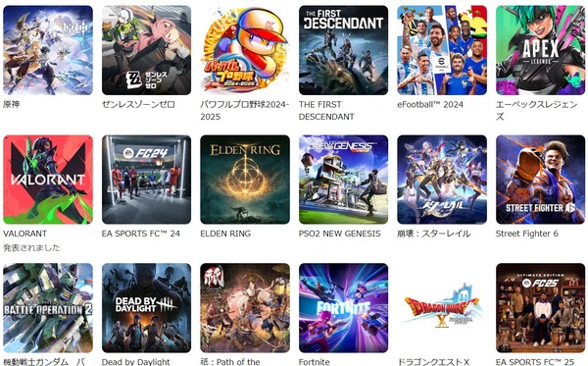Image resolution: width=588 pixels, height=366 pixels.
Task: Click The First Descendant cover art
Action: click(344, 50)
